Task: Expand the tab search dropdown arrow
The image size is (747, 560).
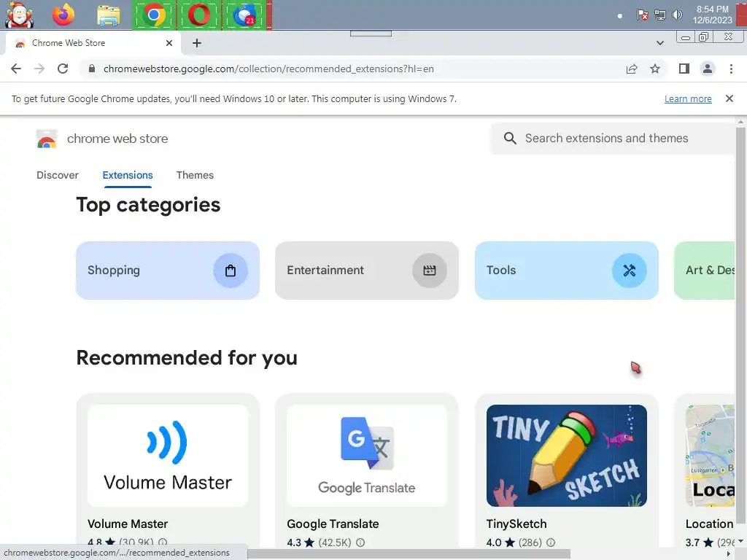Action: (x=659, y=43)
